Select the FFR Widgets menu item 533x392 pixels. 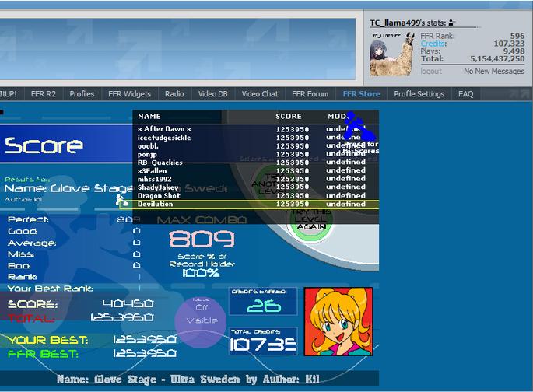[129, 94]
